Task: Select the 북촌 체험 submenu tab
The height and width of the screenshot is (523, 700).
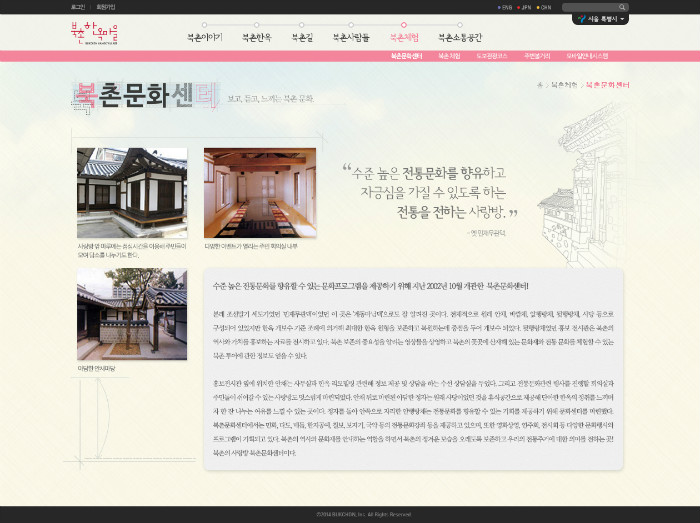Action: [450, 57]
